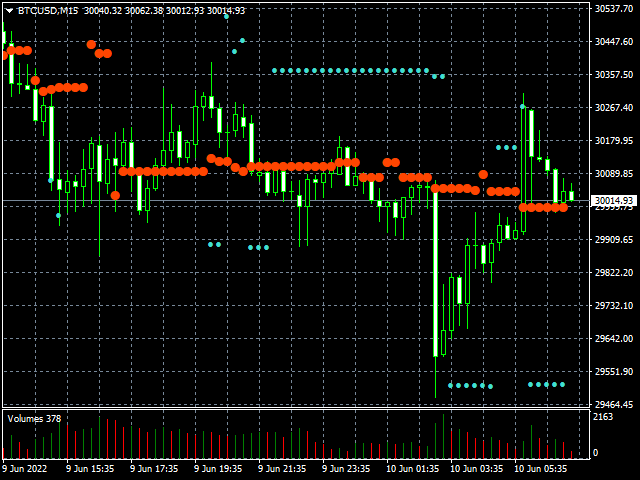Click the 10 Jun 03:35 time label

[x=477, y=469]
